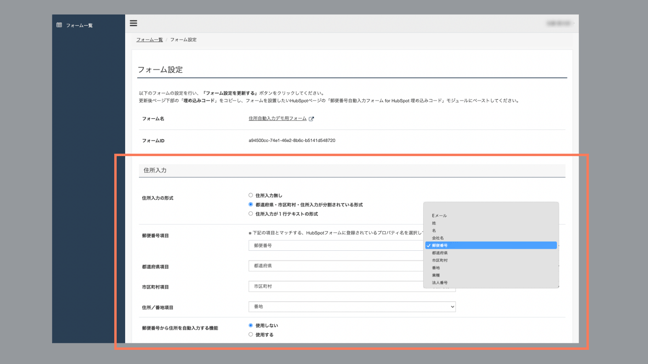Open the hamburger menu icon
This screenshot has height=364, width=648.
[x=133, y=23]
